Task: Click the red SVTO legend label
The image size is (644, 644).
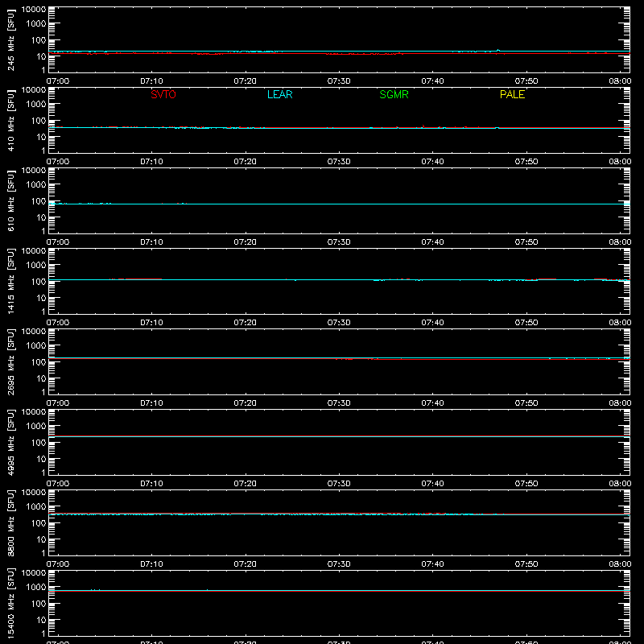Action: (x=163, y=94)
